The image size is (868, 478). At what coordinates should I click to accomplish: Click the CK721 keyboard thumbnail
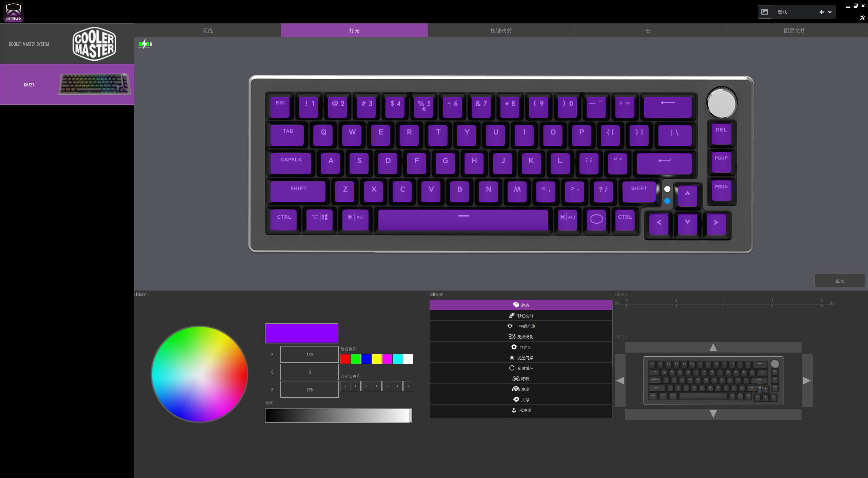(x=94, y=84)
